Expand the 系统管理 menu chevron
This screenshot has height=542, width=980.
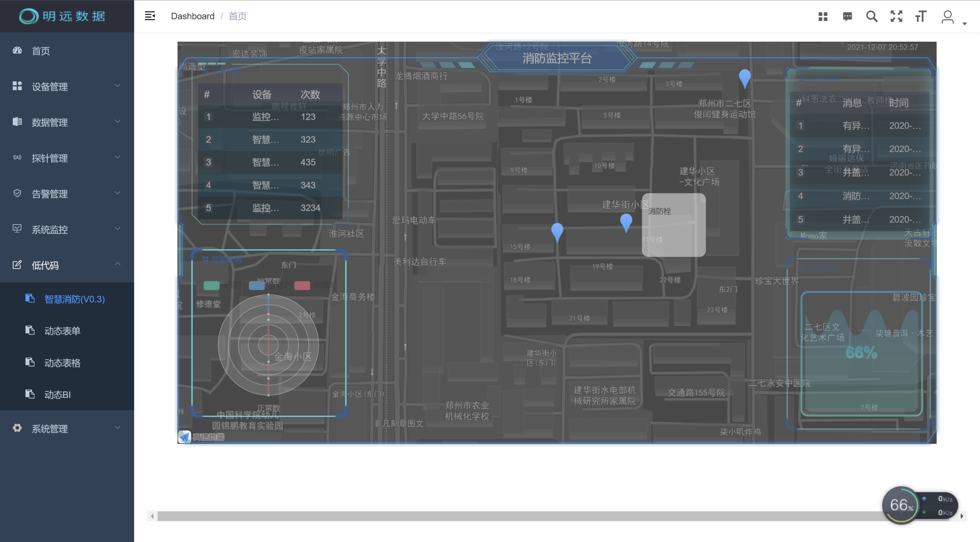118,428
